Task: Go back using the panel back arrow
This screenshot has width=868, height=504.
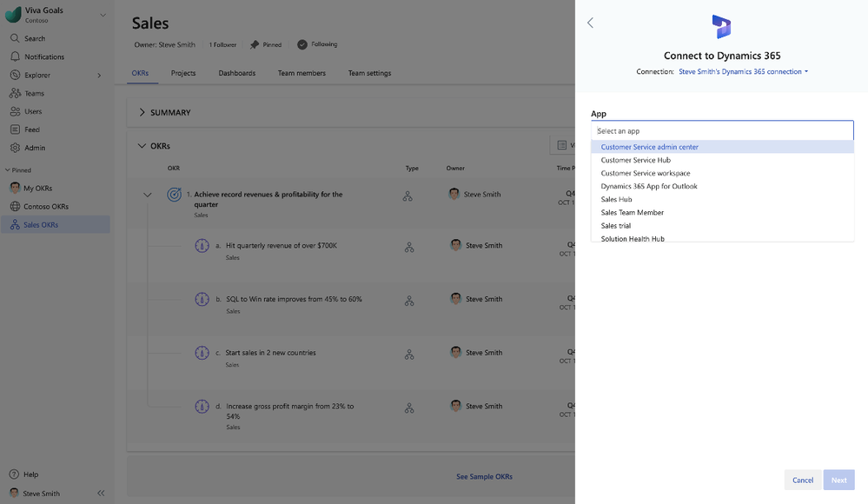Action: coord(590,23)
